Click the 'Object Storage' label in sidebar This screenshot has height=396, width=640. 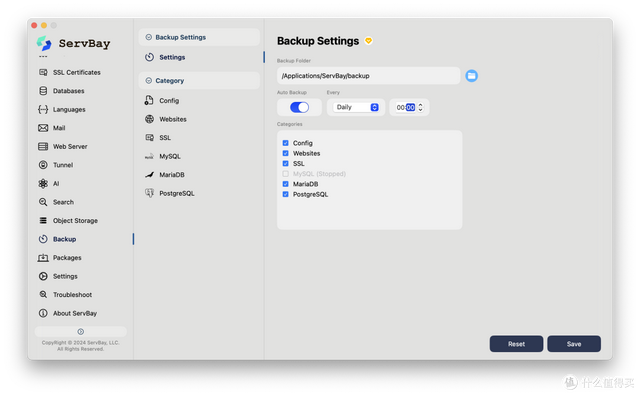76,220
